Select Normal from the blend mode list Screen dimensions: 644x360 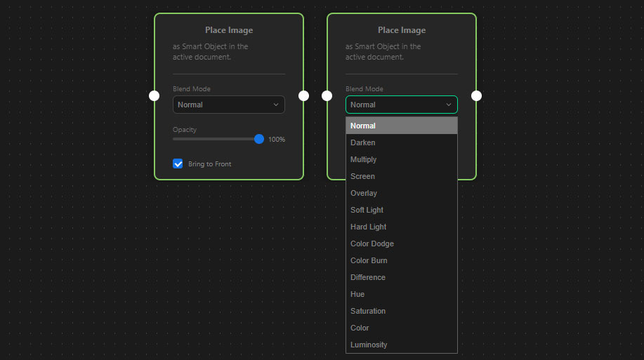(x=401, y=126)
